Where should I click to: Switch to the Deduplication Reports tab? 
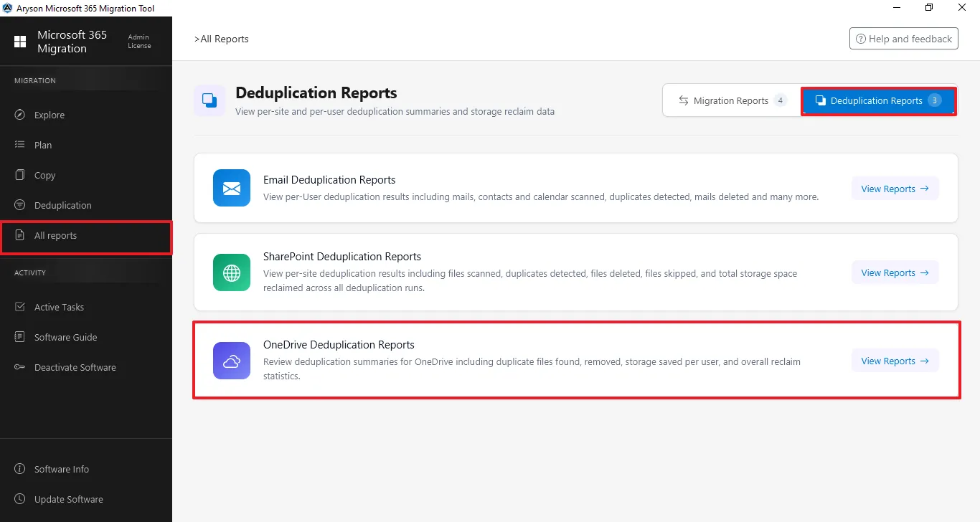[879, 100]
